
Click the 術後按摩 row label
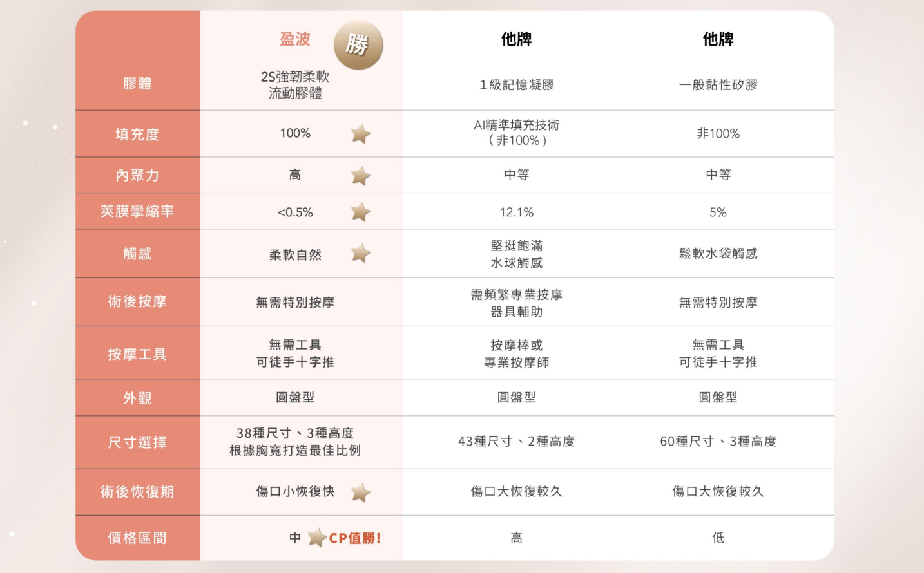point(137,301)
